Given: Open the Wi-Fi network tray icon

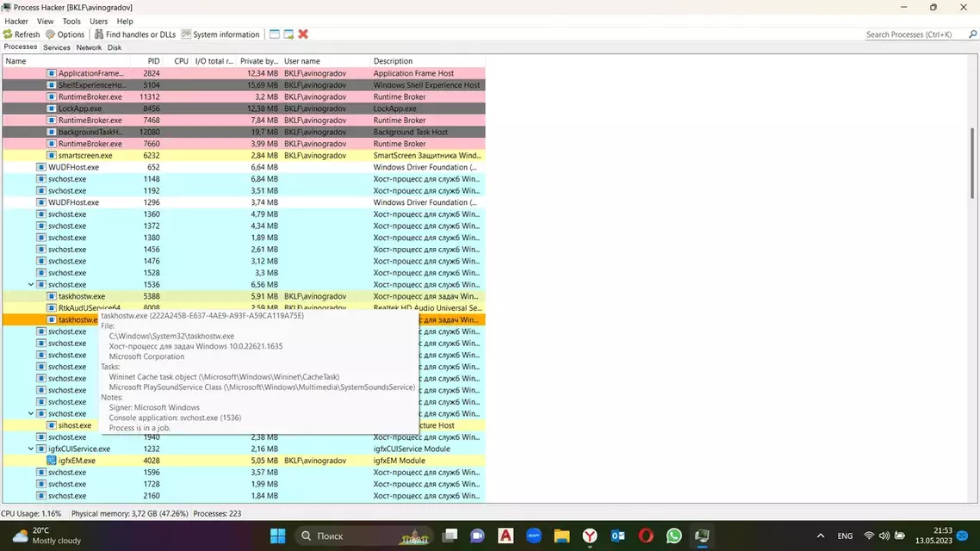Looking at the screenshot, I should [x=869, y=536].
